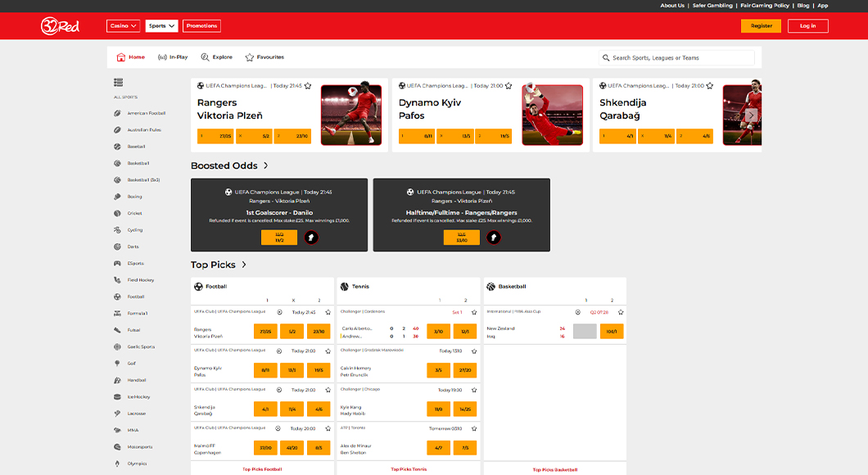Open the Top Picks Basketball link
The image size is (868, 475).
554,469
